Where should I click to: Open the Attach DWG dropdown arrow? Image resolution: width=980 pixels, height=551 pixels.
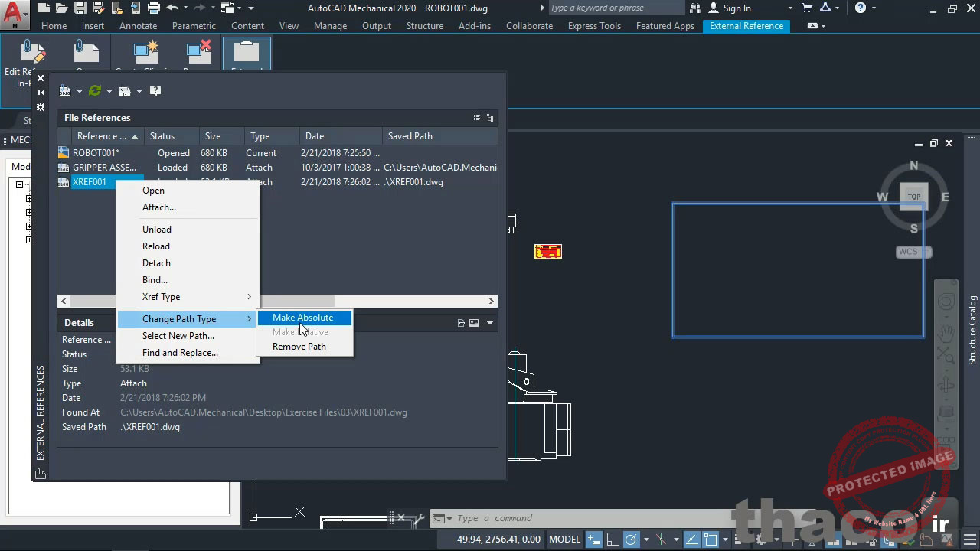pyautogui.click(x=79, y=91)
